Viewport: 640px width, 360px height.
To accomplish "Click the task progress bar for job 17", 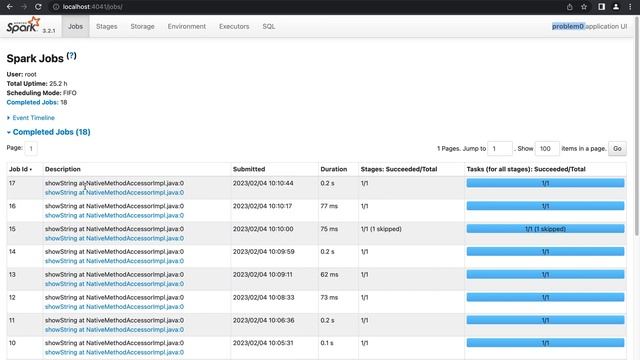I will tap(545, 183).
